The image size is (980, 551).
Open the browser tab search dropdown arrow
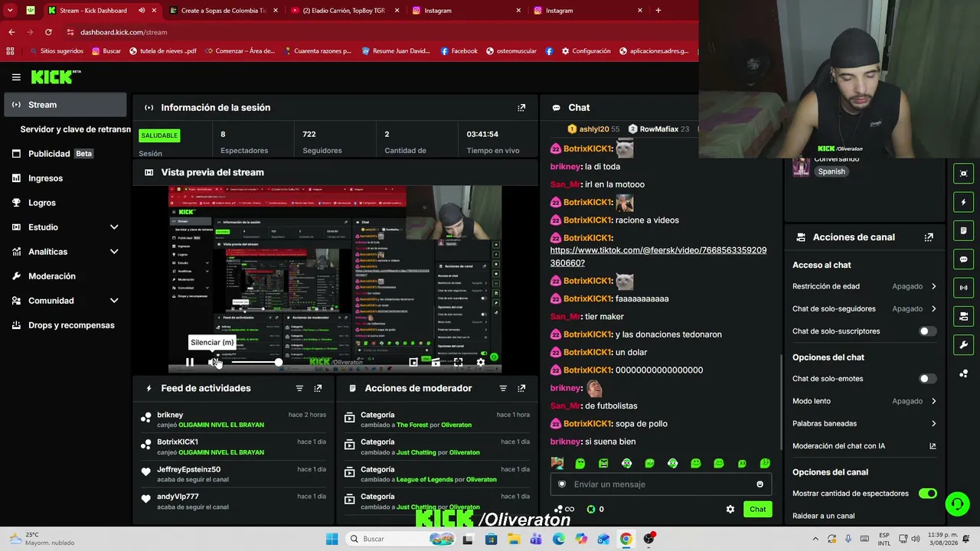coord(10,11)
